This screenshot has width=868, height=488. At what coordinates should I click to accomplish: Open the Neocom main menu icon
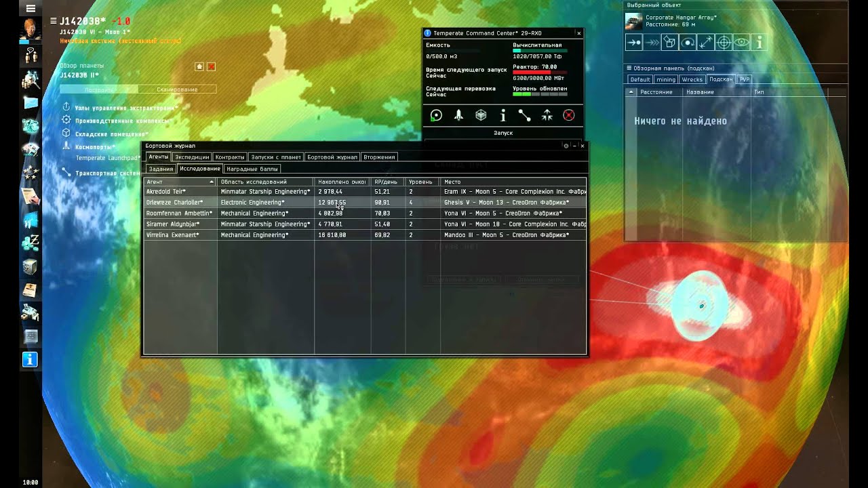31,9
